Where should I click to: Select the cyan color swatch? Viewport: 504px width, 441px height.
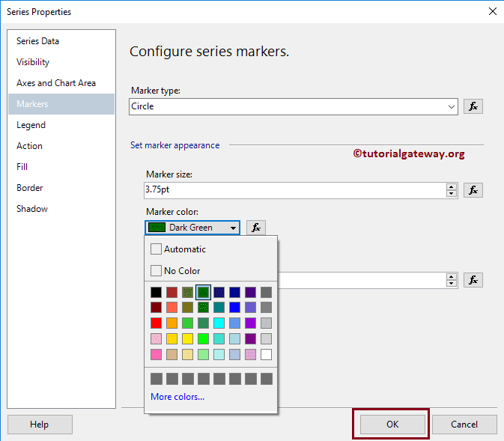[x=219, y=323]
